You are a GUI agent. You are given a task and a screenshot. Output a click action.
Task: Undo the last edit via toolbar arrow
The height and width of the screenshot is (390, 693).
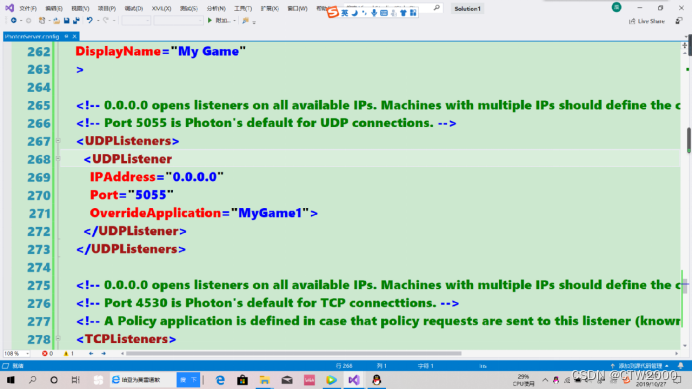pos(89,20)
